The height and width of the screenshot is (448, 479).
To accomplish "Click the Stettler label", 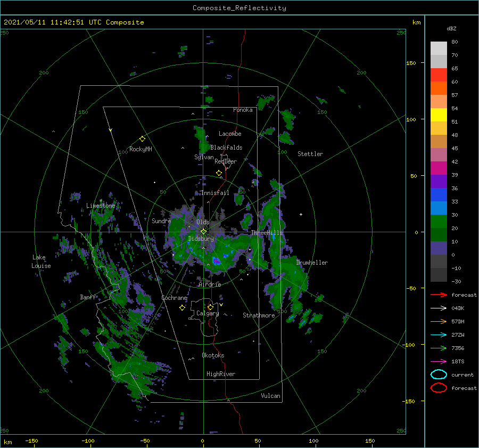I will click(x=310, y=154).
